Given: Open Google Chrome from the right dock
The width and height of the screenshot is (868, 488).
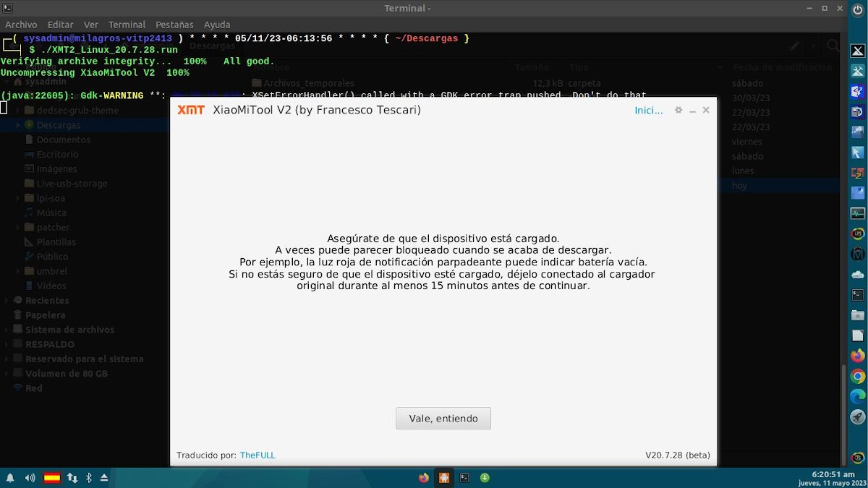Looking at the screenshot, I should click(856, 377).
